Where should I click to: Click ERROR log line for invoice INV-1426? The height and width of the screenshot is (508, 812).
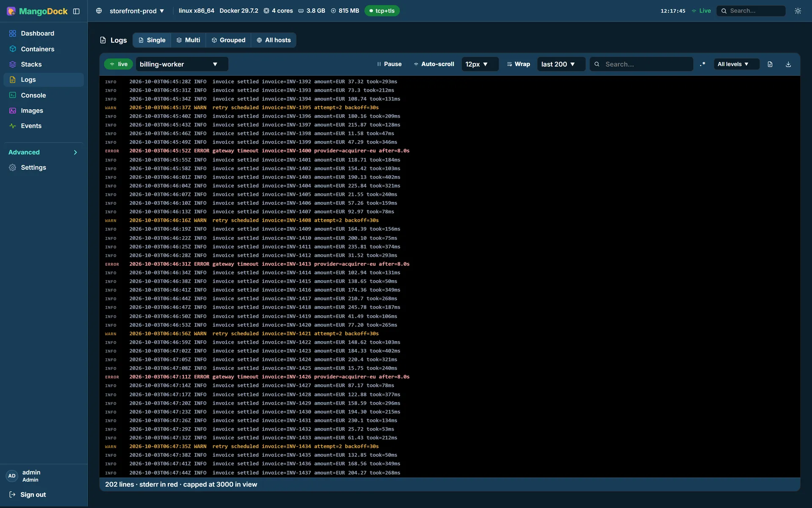[x=450, y=377]
